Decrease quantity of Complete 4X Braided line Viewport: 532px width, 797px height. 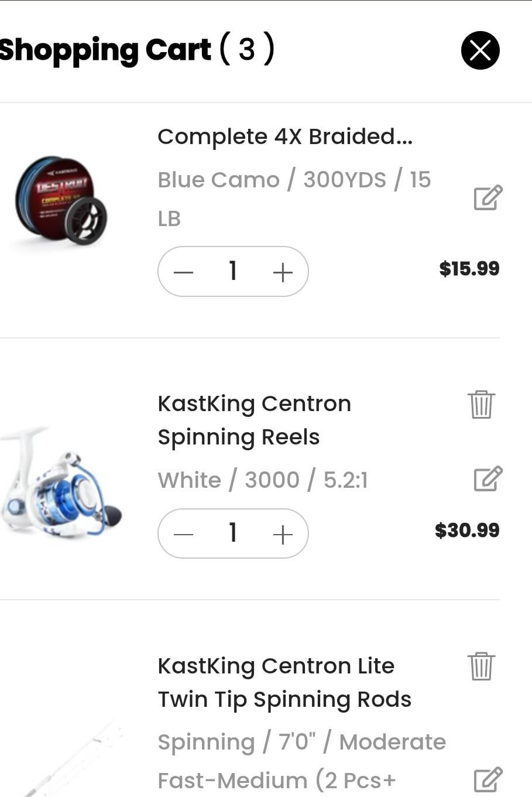(183, 272)
